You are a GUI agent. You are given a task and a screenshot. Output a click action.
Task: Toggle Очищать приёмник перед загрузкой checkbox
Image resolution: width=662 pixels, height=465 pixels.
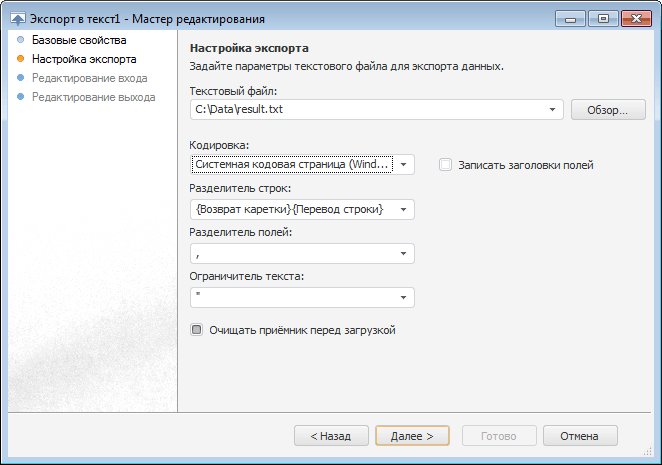point(197,330)
